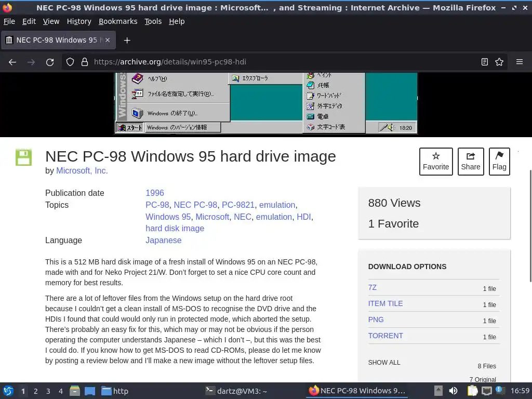
Task: Click the "880 Views" statistic text
Action: [x=394, y=203]
